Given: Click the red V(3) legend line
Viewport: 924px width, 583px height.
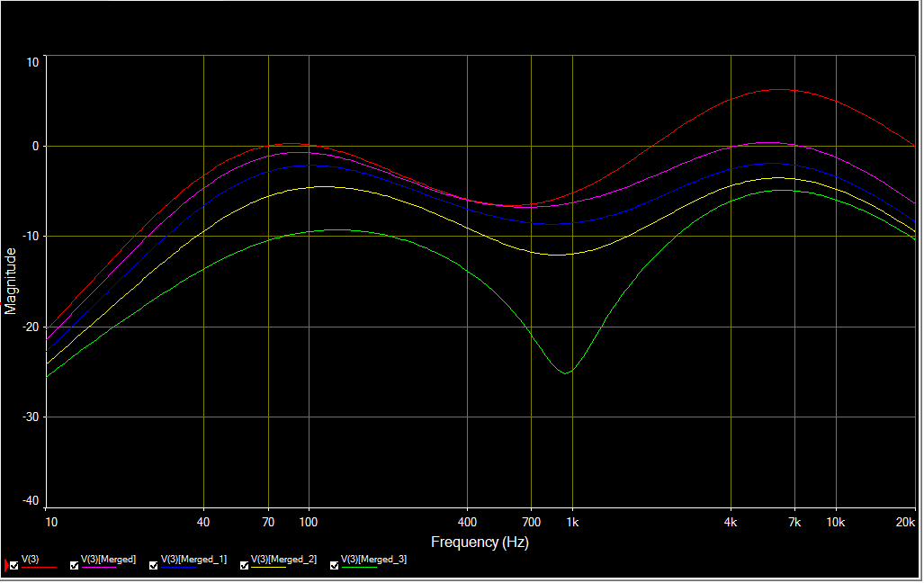Looking at the screenshot, I should [39, 567].
